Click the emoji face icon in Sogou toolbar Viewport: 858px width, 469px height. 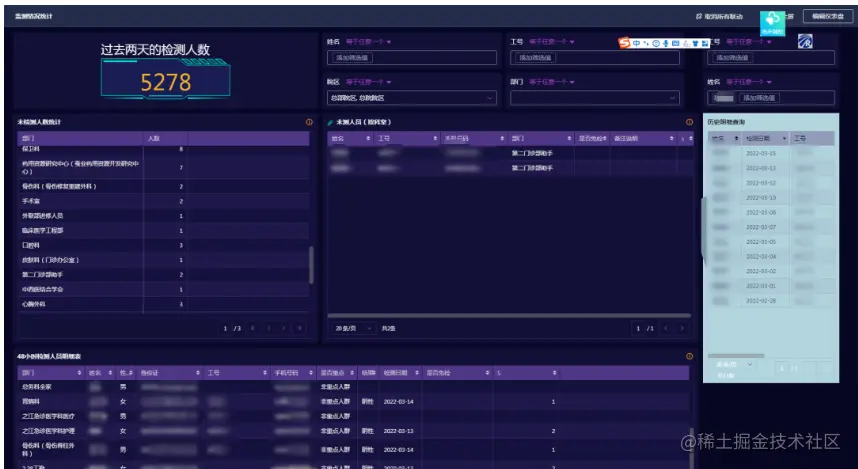point(656,43)
